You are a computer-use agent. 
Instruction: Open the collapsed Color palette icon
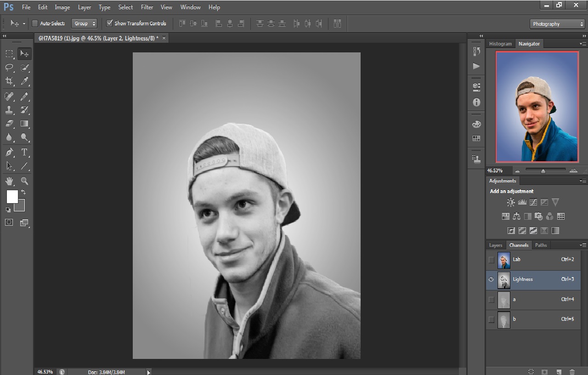point(476,124)
